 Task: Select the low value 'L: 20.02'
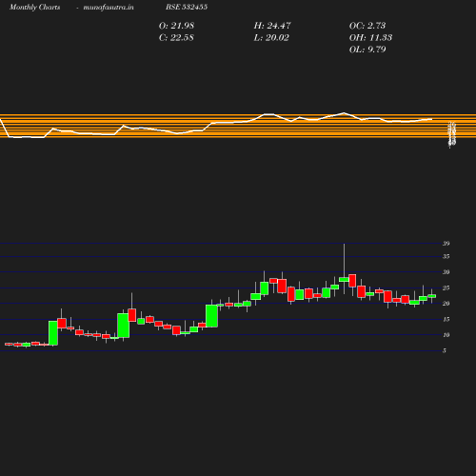(271, 38)
